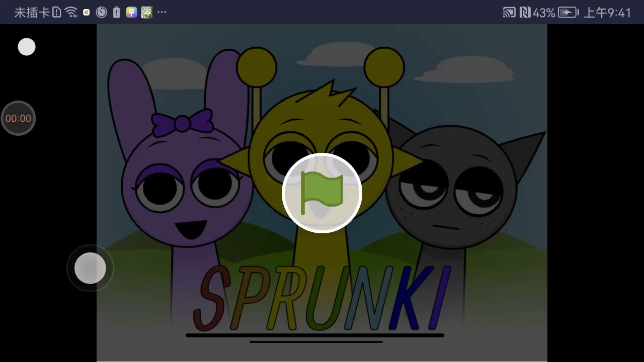Tap the 00:00 screen recording timer
This screenshot has height=362, width=644.
pos(18,119)
